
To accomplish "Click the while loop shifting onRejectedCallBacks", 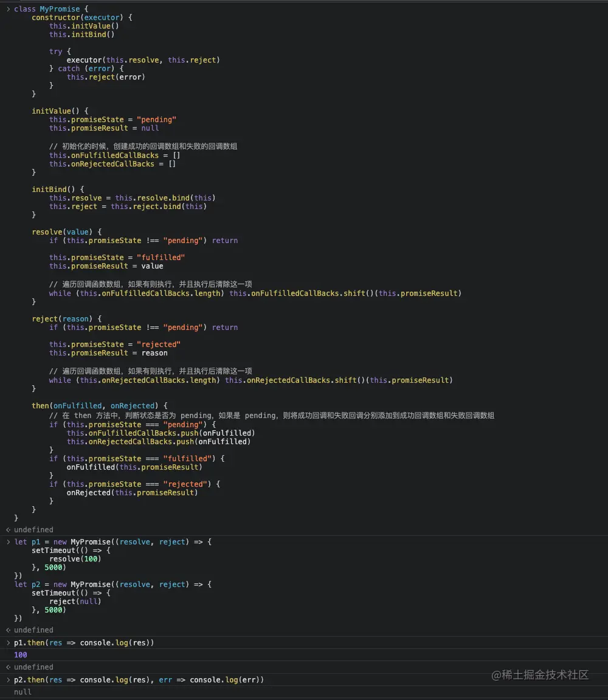I will pos(250,380).
